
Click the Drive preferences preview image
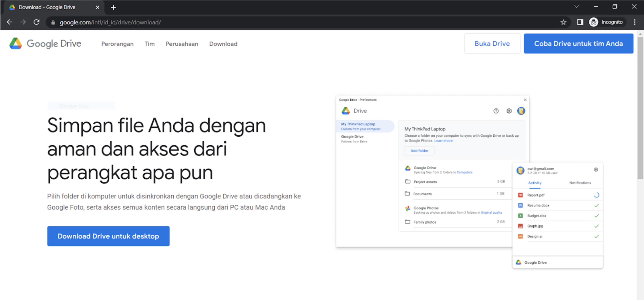coord(469,182)
